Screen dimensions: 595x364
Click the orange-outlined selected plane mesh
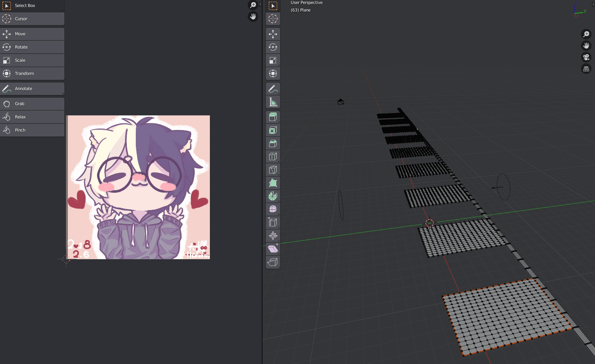[x=507, y=316]
